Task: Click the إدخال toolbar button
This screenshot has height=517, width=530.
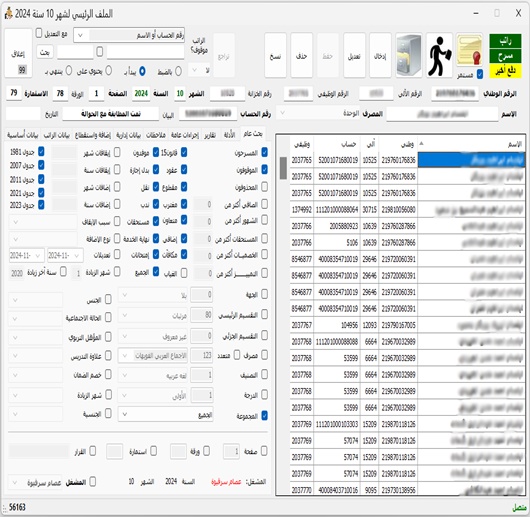Action: [380, 55]
